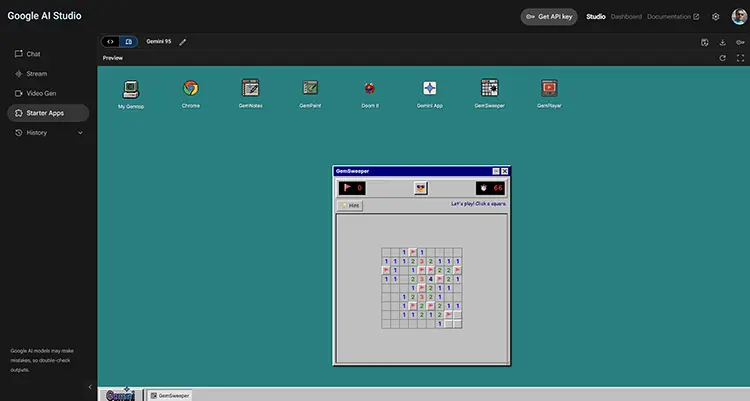Screen dimensions: 750x401
Task: Click the Preview label
Action: tap(113, 58)
